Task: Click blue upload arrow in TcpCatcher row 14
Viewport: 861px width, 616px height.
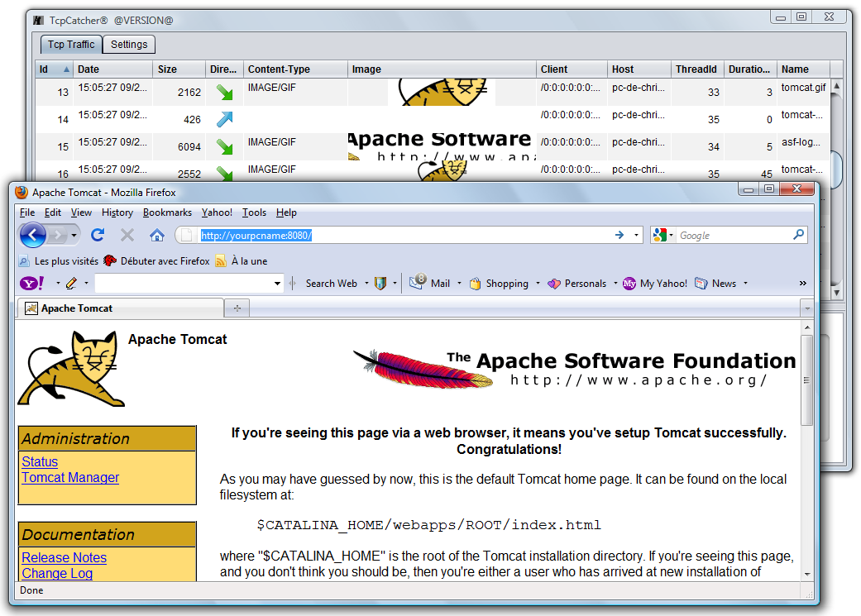Action: [224, 119]
